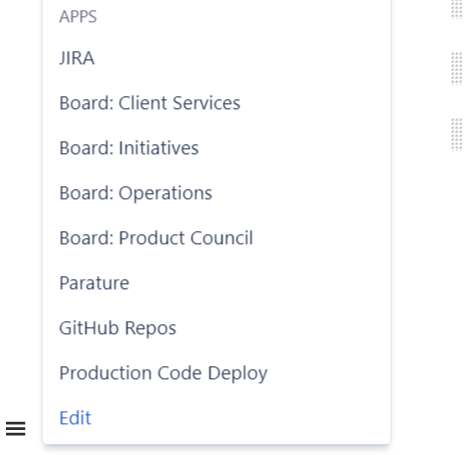Open the hamburger menu icon
Viewport: 465px width, 455px height.
(x=15, y=428)
